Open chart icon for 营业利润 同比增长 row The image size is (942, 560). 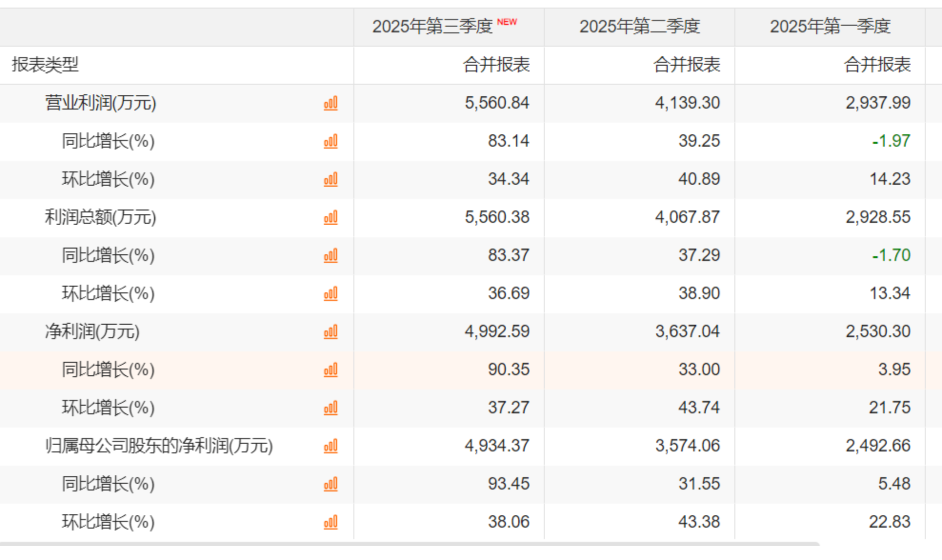331,141
